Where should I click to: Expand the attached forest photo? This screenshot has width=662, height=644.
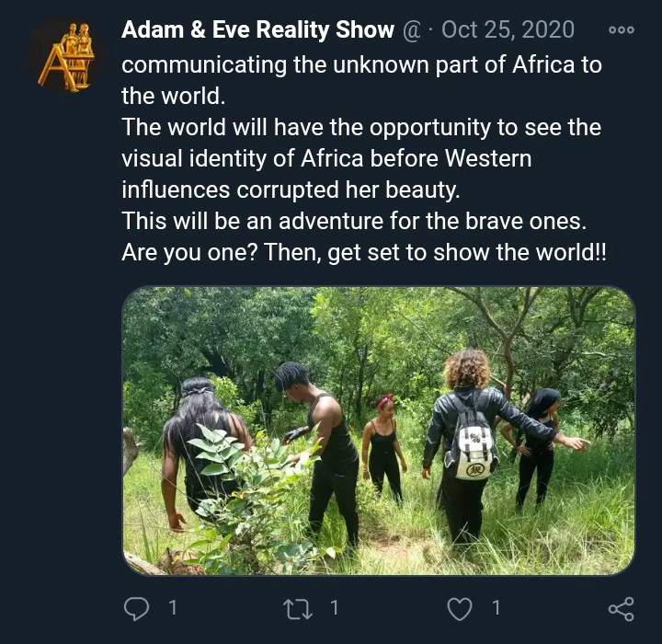pos(378,431)
